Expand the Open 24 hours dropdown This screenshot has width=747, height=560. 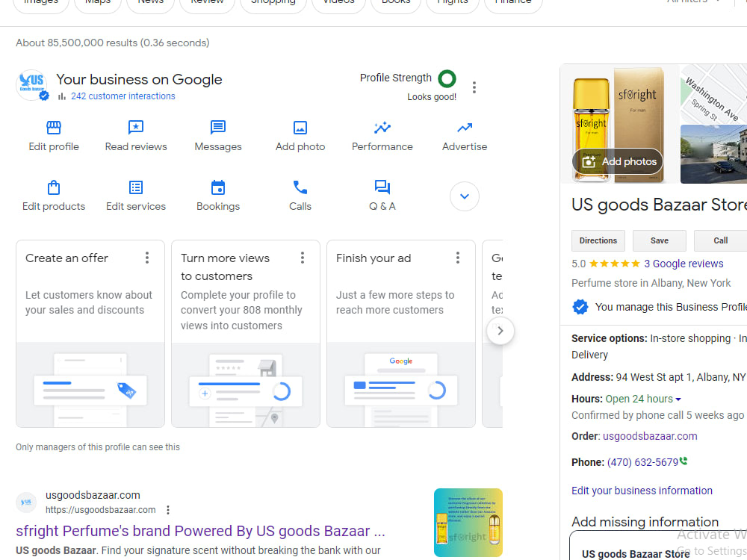(678, 399)
